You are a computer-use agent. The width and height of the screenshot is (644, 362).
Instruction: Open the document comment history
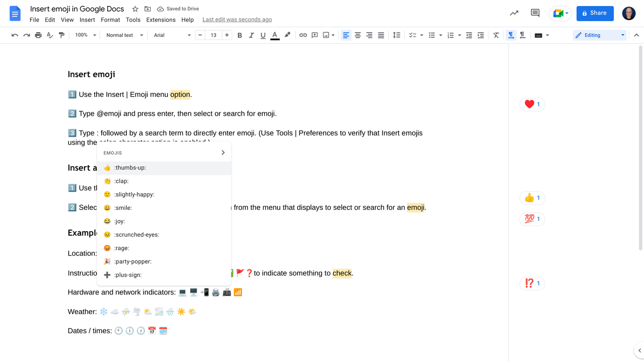[x=535, y=13]
